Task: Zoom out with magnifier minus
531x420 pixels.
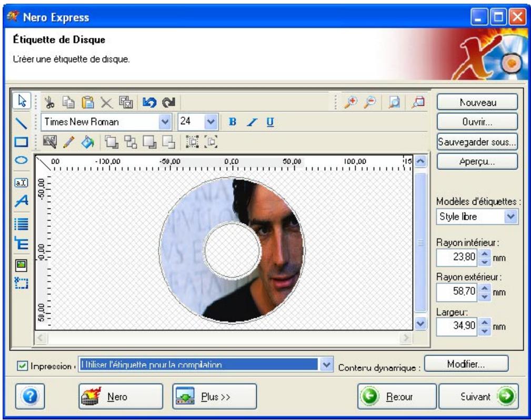Action: pos(370,102)
